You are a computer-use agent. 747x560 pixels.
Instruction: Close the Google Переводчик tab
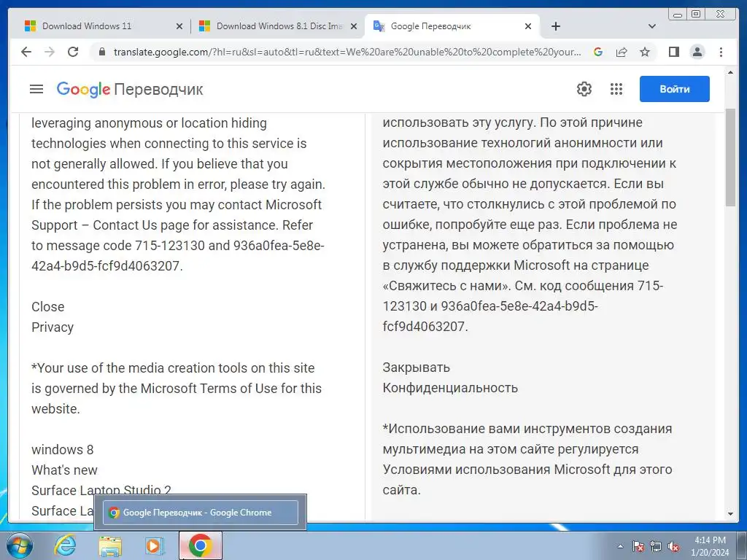pos(528,26)
